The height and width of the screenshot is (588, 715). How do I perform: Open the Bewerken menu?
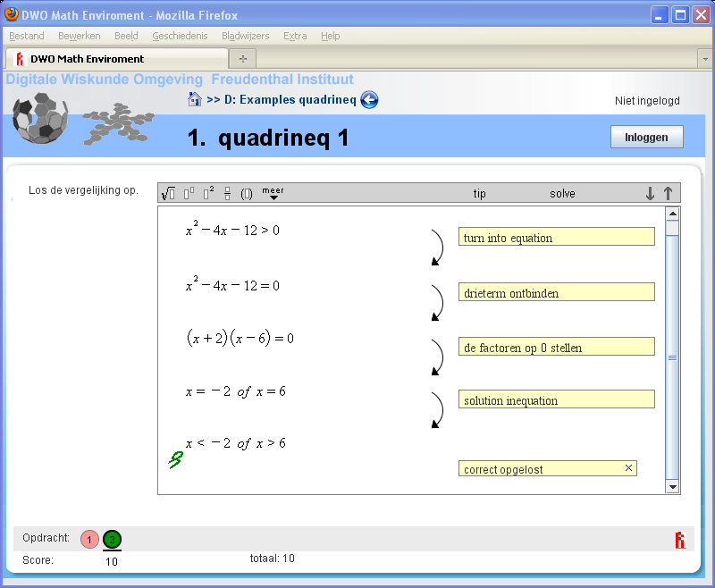click(x=80, y=36)
